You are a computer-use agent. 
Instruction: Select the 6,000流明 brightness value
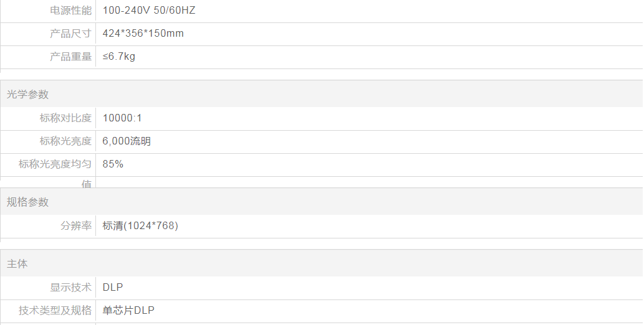[127, 141]
